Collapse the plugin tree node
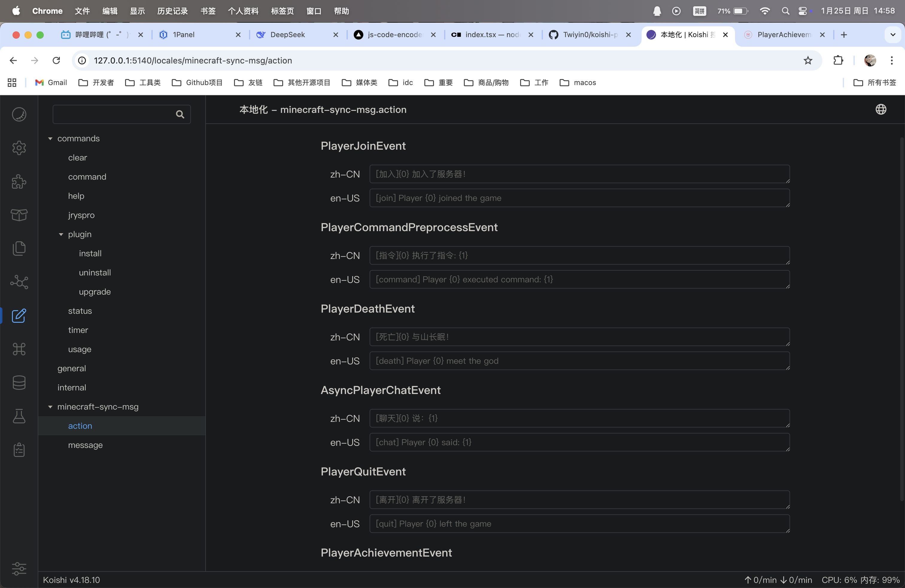905x588 pixels. click(x=61, y=235)
